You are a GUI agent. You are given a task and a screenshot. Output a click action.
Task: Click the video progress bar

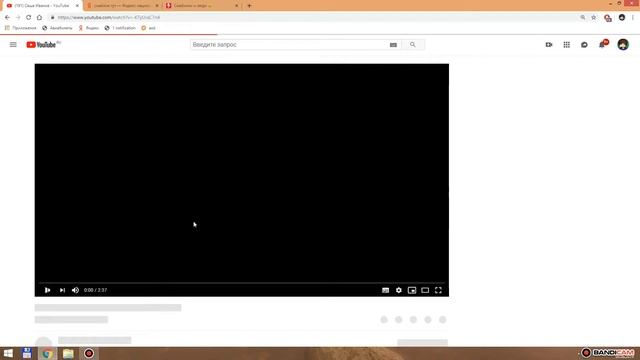[242, 282]
